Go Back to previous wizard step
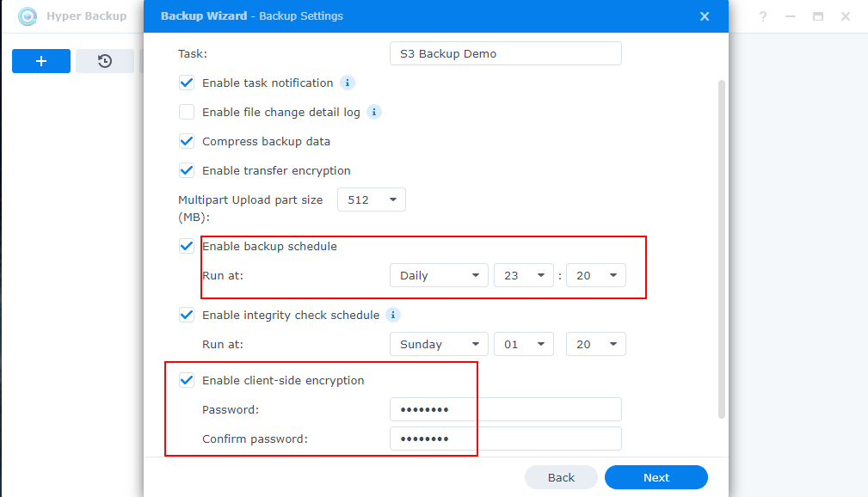Viewport: 868px width, 497px height. [x=561, y=477]
